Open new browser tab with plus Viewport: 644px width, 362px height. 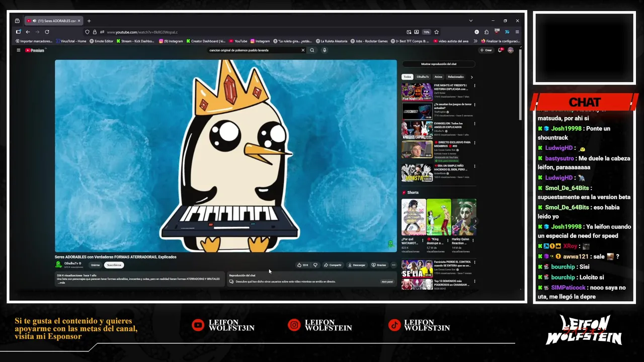point(89,21)
